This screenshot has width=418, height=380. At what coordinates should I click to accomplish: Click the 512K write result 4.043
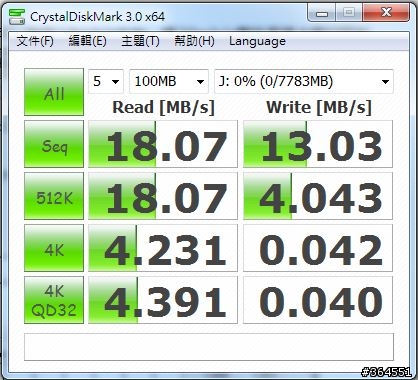[318, 196]
